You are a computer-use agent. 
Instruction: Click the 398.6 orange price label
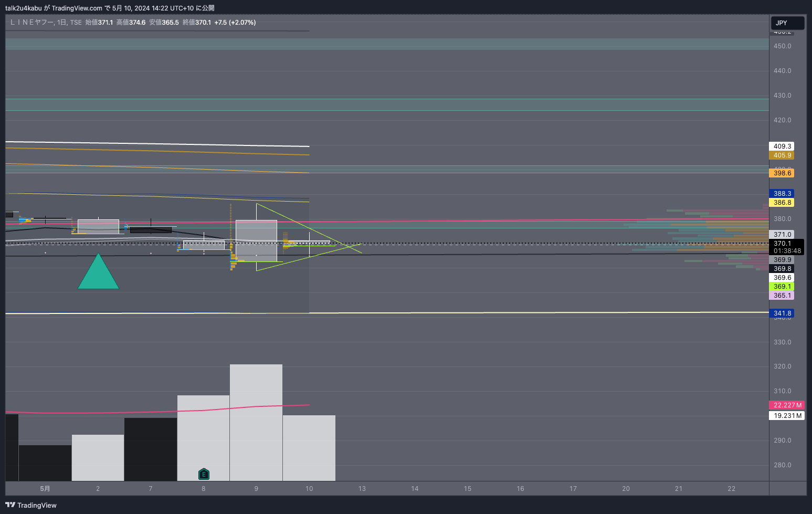click(782, 173)
